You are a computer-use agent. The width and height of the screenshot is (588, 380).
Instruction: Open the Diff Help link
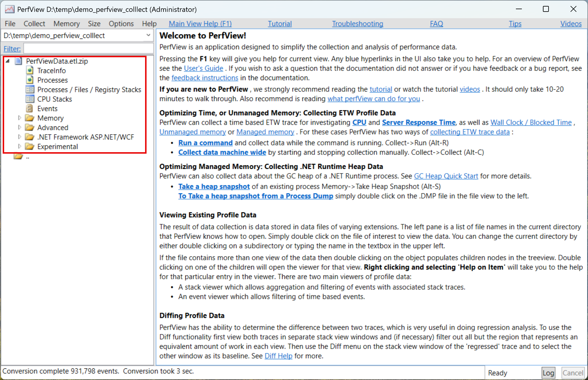278,356
